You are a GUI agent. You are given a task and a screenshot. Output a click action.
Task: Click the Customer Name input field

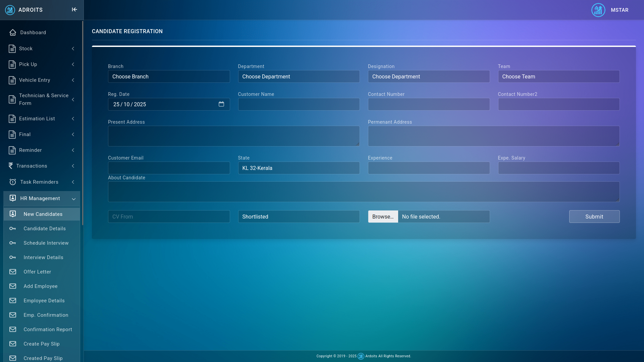pyautogui.click(x=299, y=104)
